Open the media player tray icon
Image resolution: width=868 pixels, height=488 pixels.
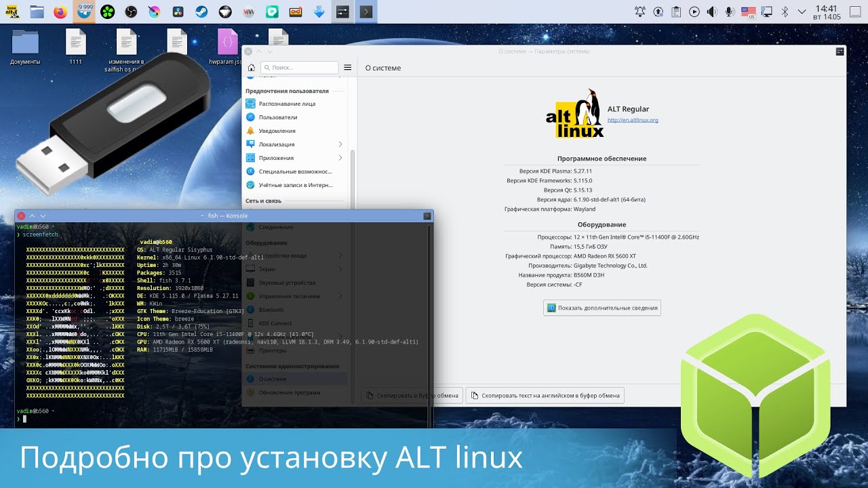coord(694,12)
